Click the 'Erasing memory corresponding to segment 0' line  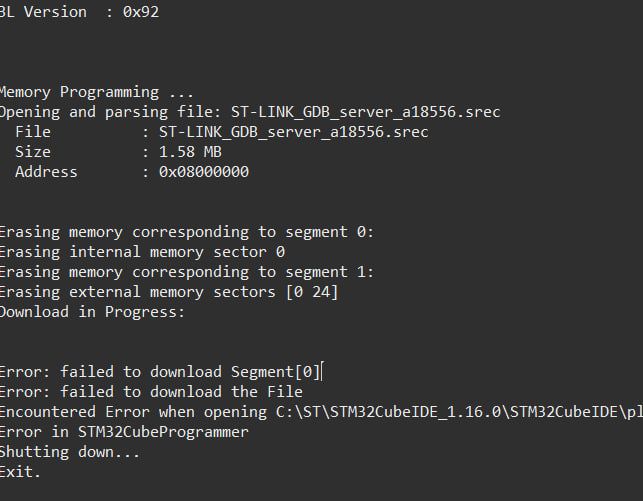tap(185, 232)
